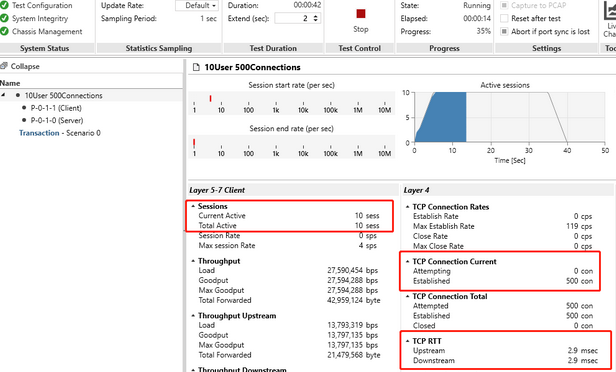Click the Duration 00:00:42 value

[x=307, y=5]
